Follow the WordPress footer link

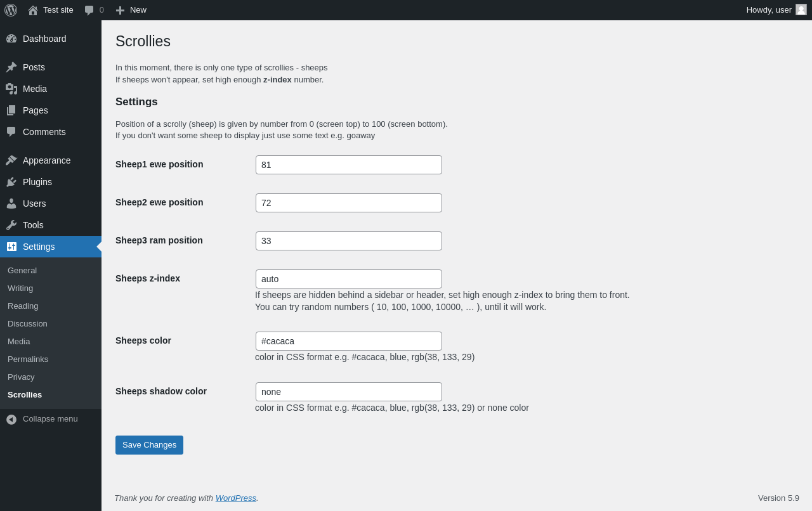(x=235, y=498)
